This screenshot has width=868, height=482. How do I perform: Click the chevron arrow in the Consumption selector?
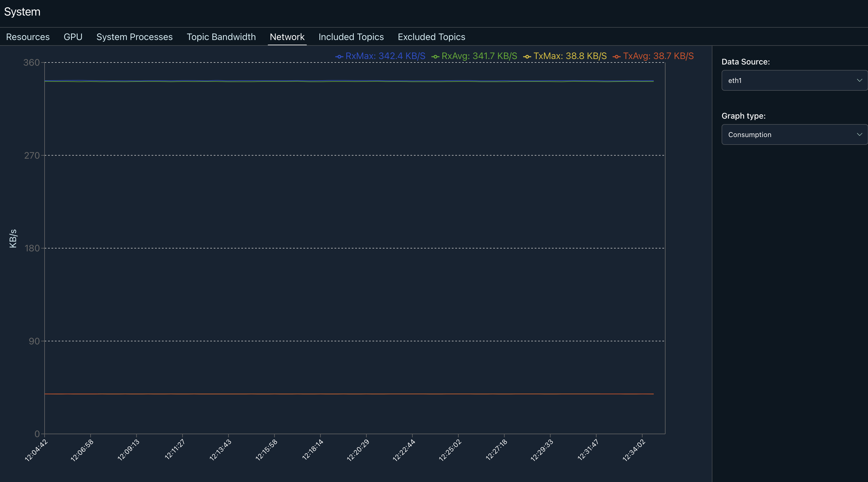point(859,134)
